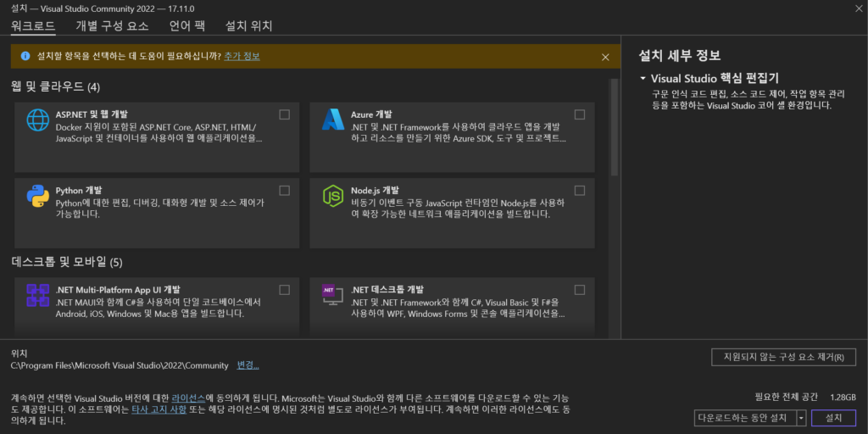Open the 추가 정보 link

coord(242,56)
